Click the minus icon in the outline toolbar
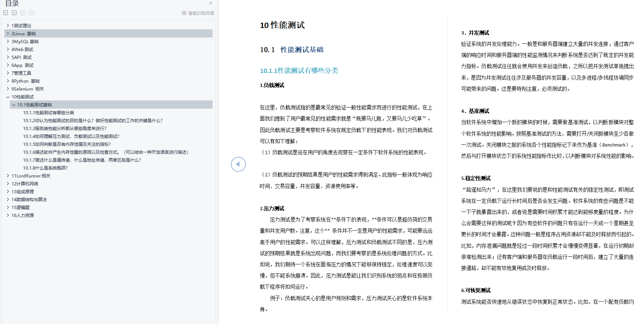This screenshot has height=324, width=644. pyautogui.click(x=31, y=13)
